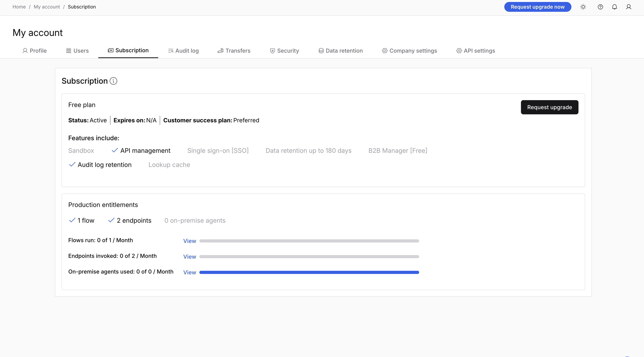Image resolution: width=644 pixels, height=357 pixels.
Task: Click Data retention up to 180 days
Action: 308,151
